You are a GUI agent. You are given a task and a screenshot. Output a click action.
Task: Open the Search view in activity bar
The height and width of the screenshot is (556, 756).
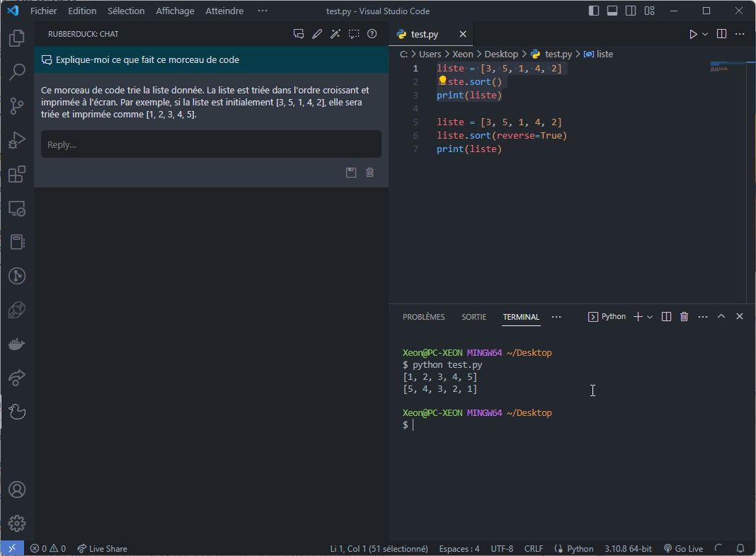17,71
